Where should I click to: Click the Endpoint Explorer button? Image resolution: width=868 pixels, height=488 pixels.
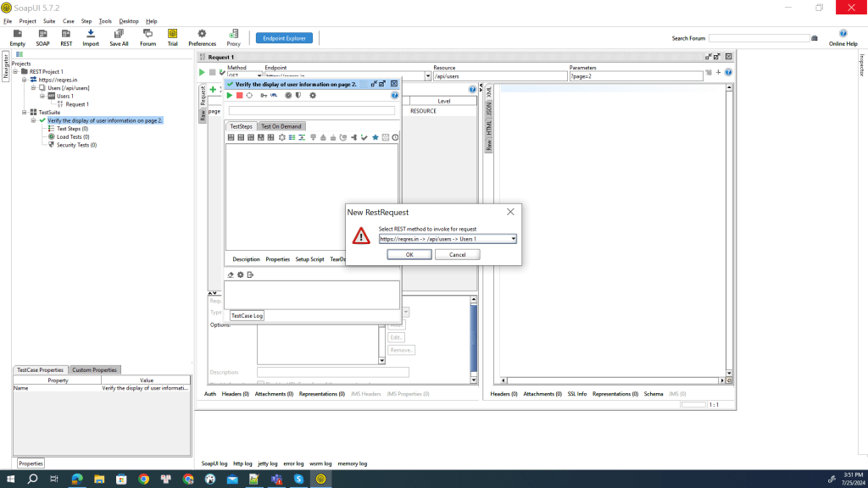coord(284,38)
